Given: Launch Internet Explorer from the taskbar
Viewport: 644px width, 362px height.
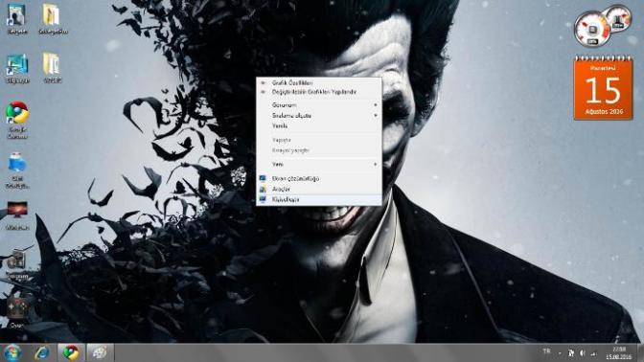Looking at the screenshot, I should (42, 352).
